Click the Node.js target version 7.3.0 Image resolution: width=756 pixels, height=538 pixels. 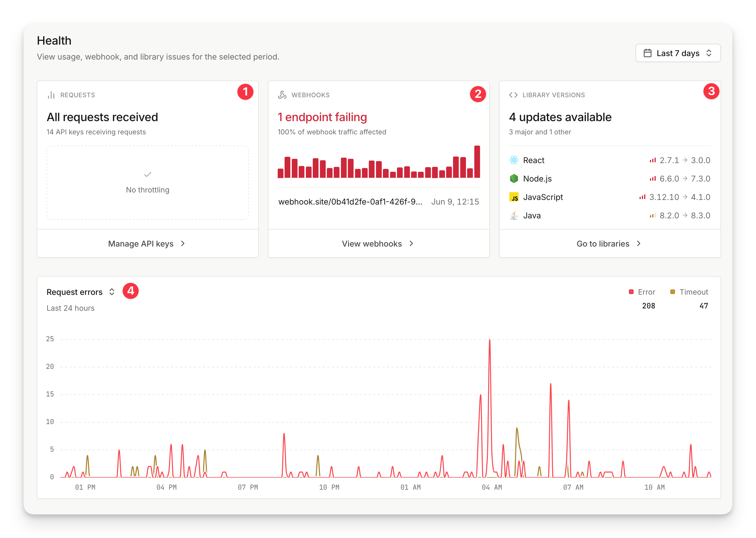[x=701, y=179]
